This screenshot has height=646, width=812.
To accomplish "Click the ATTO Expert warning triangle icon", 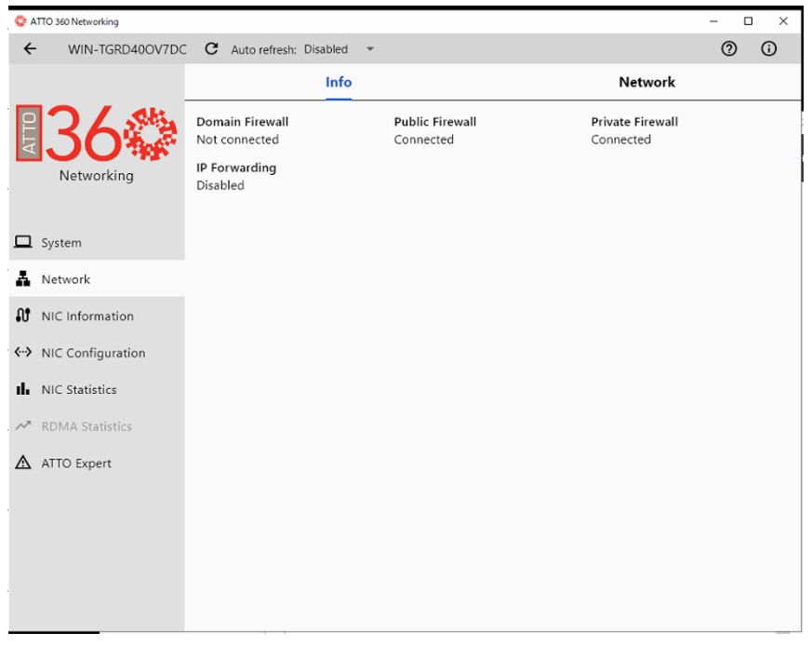I will tap(22, 462).
